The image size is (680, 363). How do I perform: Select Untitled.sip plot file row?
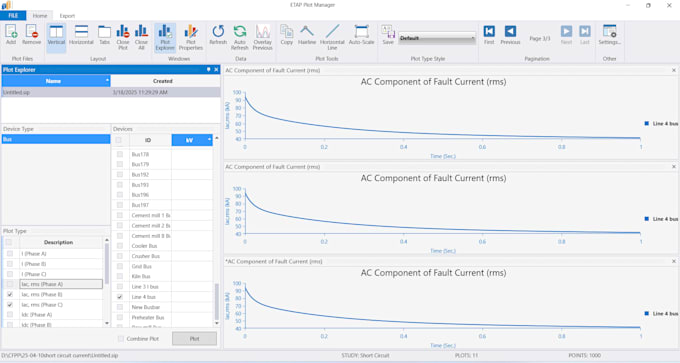(x=111, y=92)
